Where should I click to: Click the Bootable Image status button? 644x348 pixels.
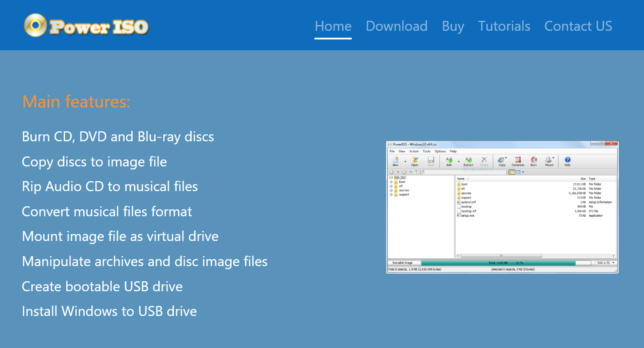[x=403, y=263]
